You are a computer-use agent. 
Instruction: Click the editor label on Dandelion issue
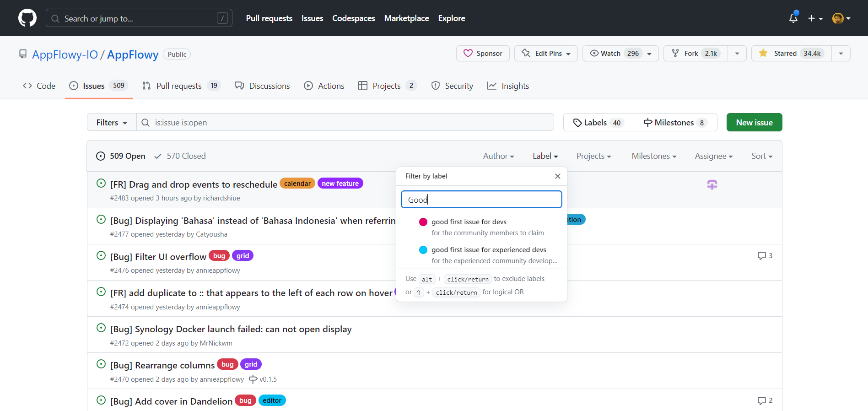click(x=272, y=400)
